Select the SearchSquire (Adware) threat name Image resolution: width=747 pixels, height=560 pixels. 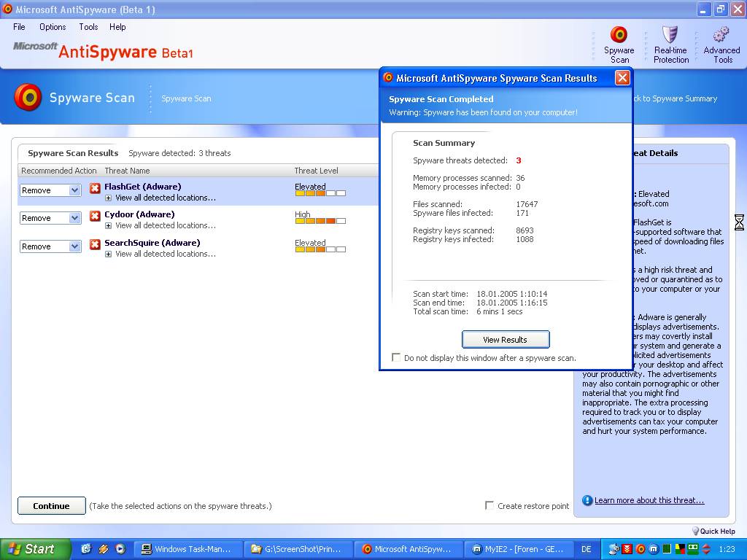pyautogui.click(x=152, y=243)
